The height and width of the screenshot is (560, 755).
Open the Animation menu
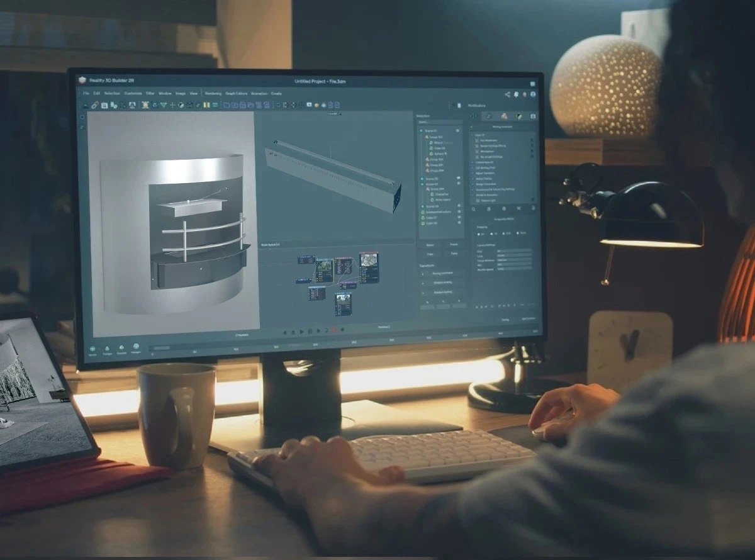259,93
